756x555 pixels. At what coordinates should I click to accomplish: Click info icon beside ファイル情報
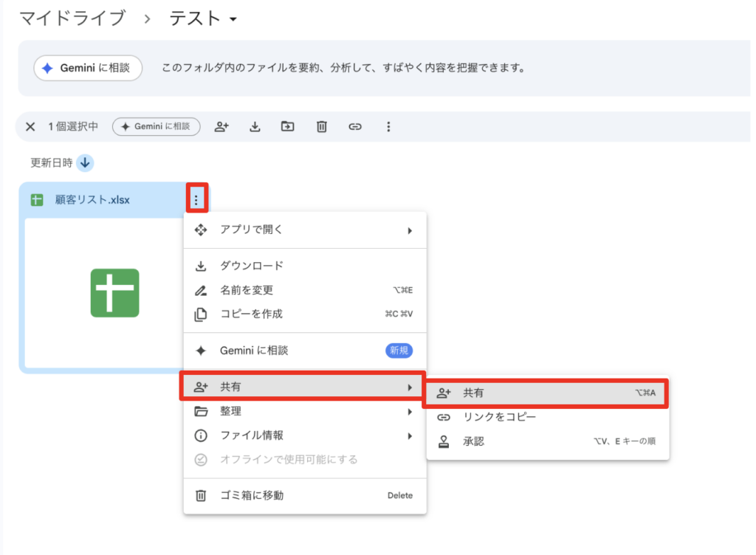(201, 435)
